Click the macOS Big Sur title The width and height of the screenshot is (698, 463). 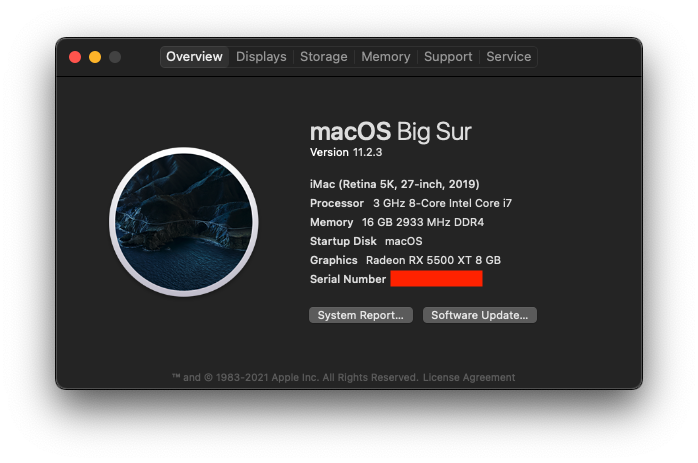[390, 132]
